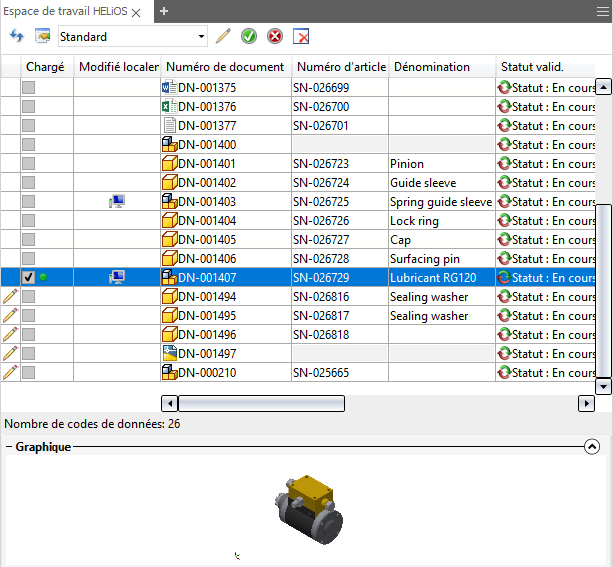
Task: Select document number DN-001495
Action: [x=226, y=316]
